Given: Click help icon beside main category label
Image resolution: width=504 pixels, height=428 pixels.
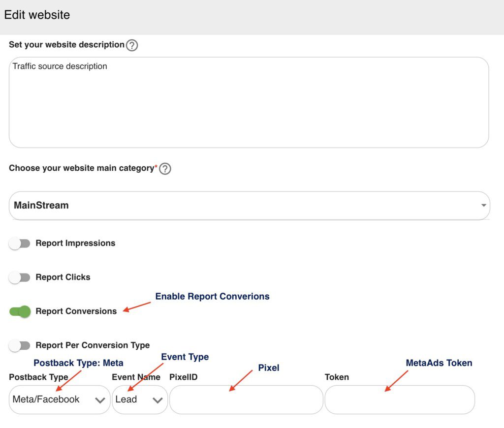Looking at the screenshot, I should [x=165, y=169].
